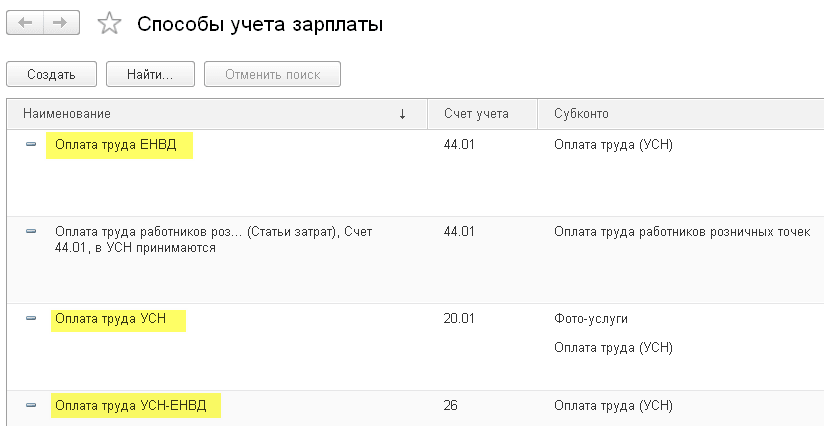Image resolution: width=824 pixels, height=426 pixels.
Task: Click row icon beside Оплата труда УСН
Action: click(30, 319)
